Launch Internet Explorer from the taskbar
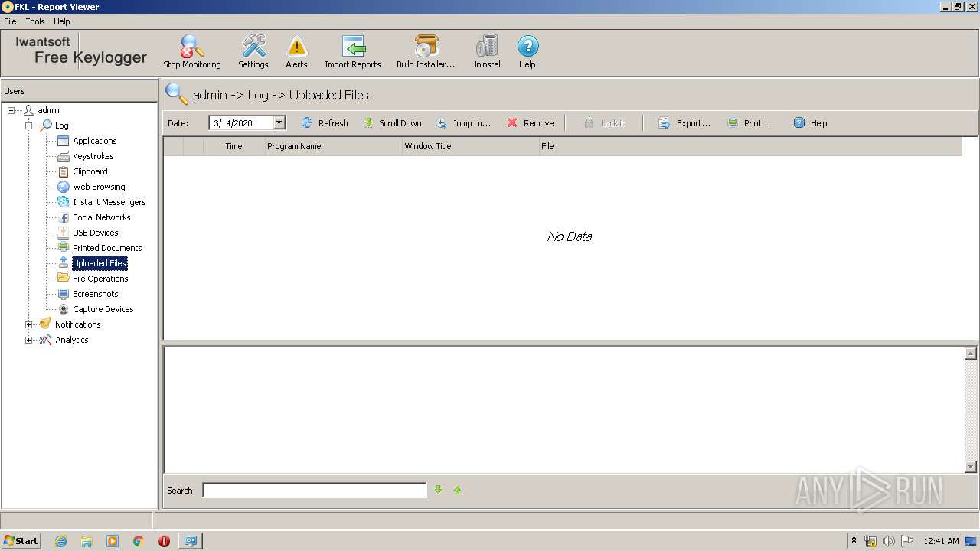980x551 pixels. [x=60, y=541]
